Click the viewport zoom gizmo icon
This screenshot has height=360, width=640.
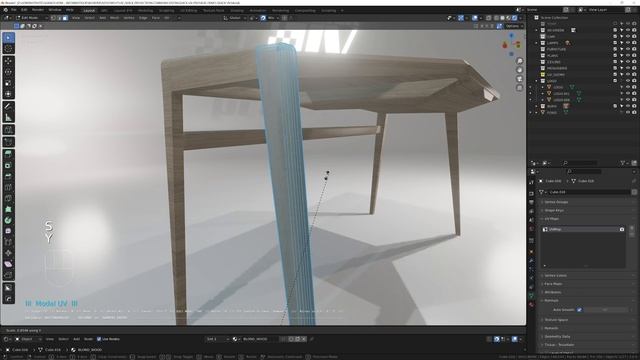coord(520,61)
